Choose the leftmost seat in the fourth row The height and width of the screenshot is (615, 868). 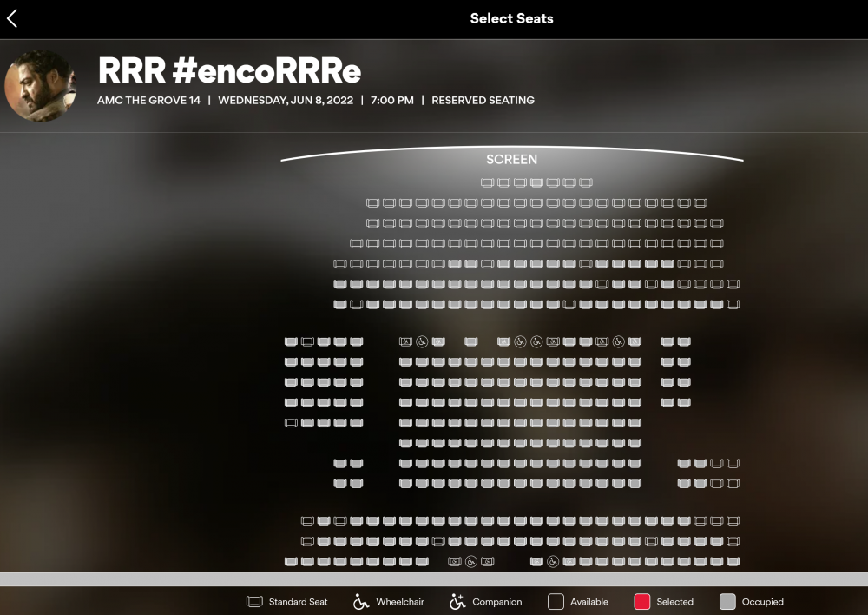click(x=356, y=244)
